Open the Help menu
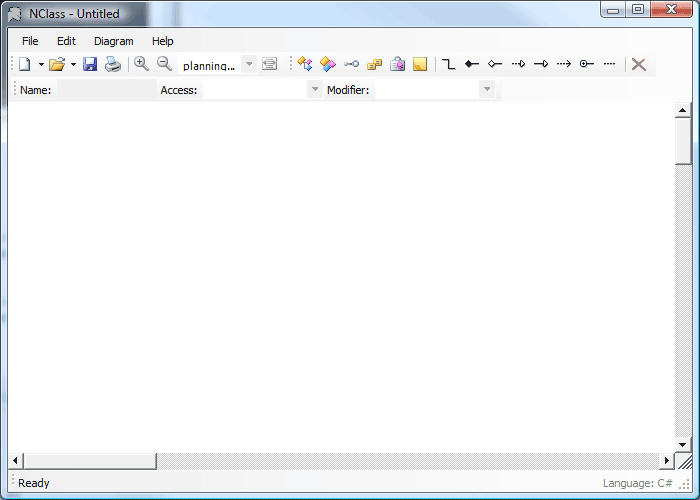Viewport: 700px width, 500px height. point(162,41)
